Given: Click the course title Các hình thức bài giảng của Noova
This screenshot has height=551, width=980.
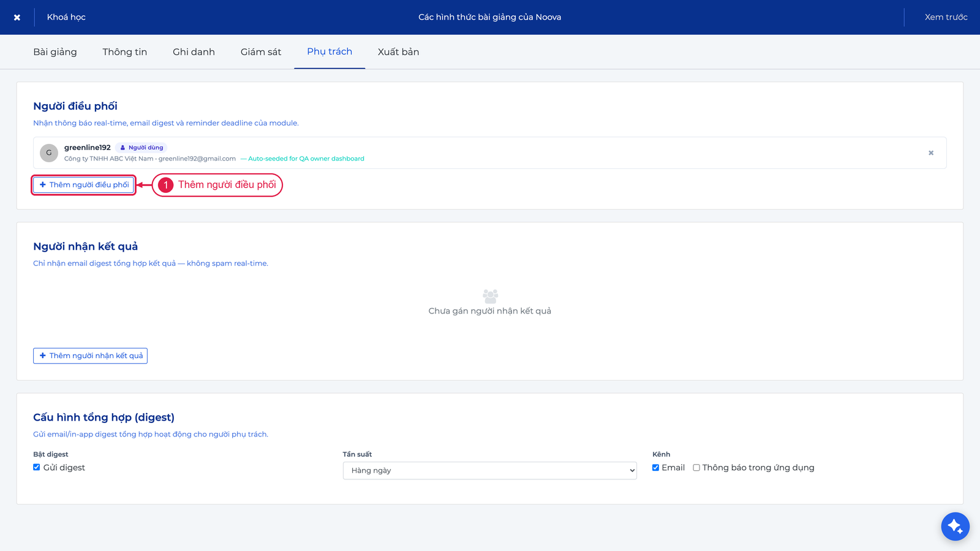Looking at the screenshot, I should [490, 17].
